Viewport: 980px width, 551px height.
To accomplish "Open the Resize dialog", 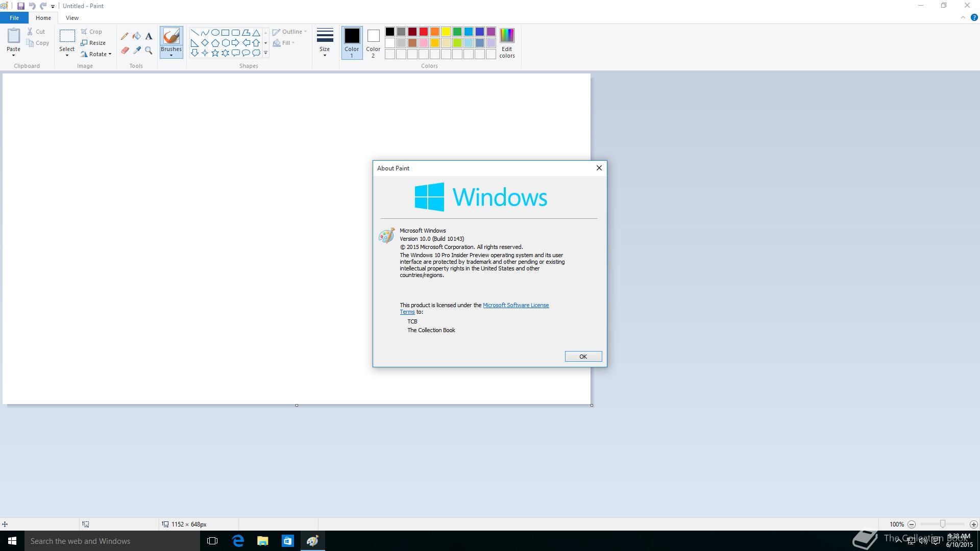I will [x=93, y=43].
